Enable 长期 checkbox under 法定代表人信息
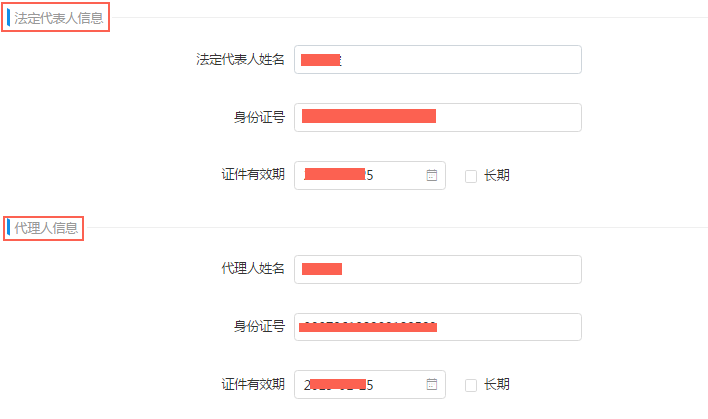The image size is (708, 419). [471, 176]
